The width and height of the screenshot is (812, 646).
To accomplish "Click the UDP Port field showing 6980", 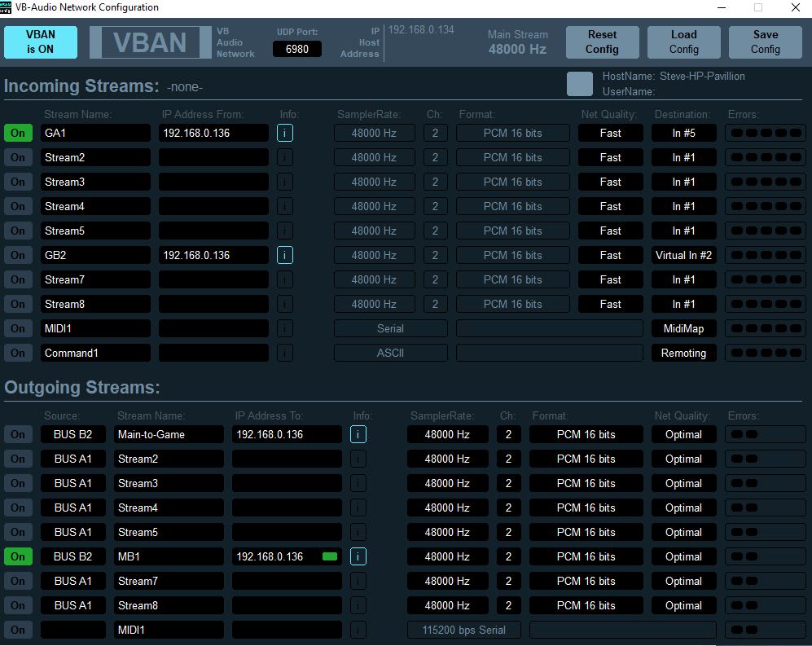I will tap(296, 50).
